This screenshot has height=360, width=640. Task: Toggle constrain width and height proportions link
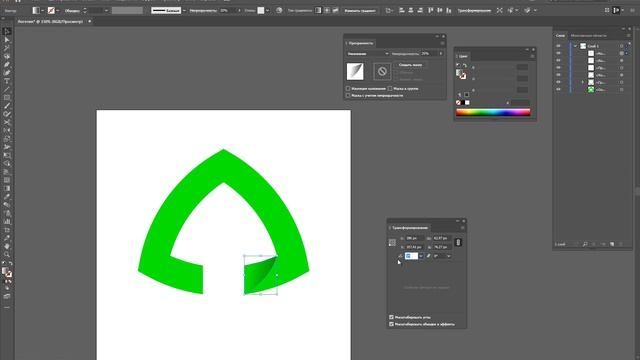pyautogui.click(x=458, y=242)
